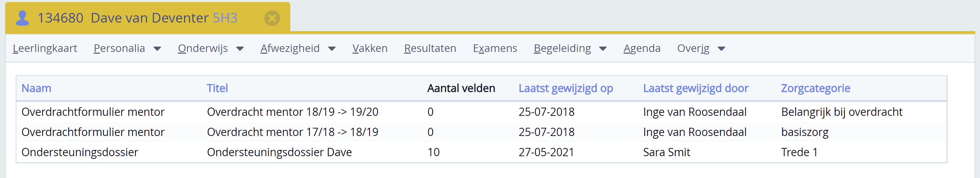
Task: Close the Dave van Deventer tab
Action: coord(272,18)
